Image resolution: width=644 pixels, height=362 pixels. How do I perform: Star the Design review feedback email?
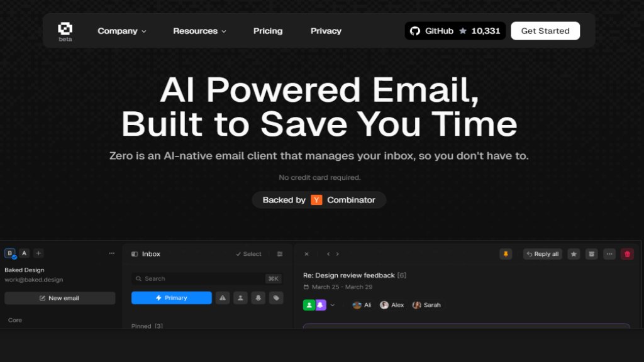coord(574,254)
